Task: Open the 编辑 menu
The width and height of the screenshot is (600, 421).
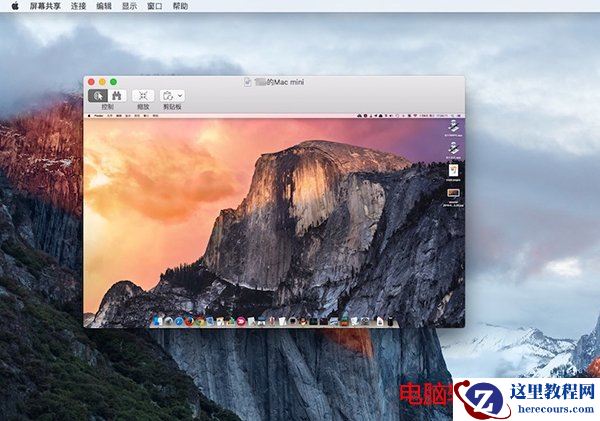Action: point(104,6)
